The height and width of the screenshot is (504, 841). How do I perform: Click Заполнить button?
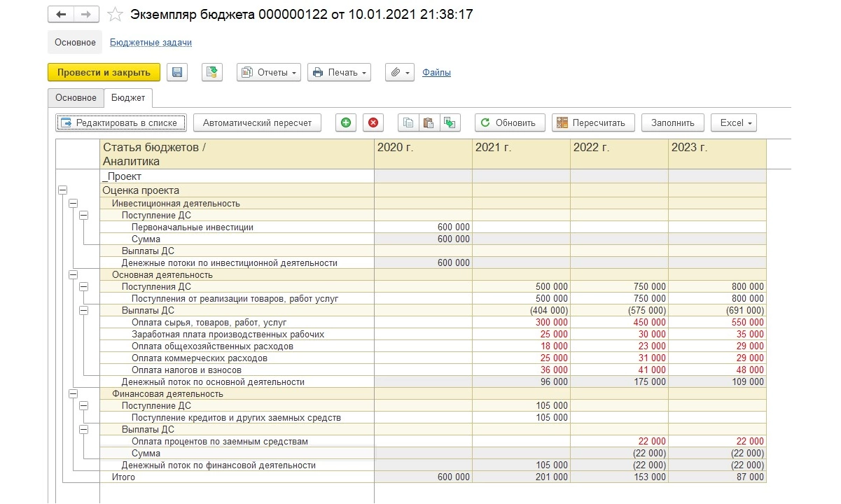tap(672, 122)
